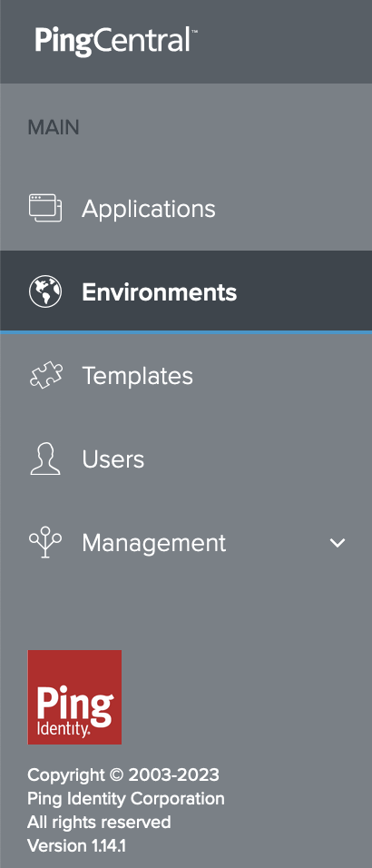372x868 pixels.
Task: Click the PingCentral logo in header
Action: point(116,42)
